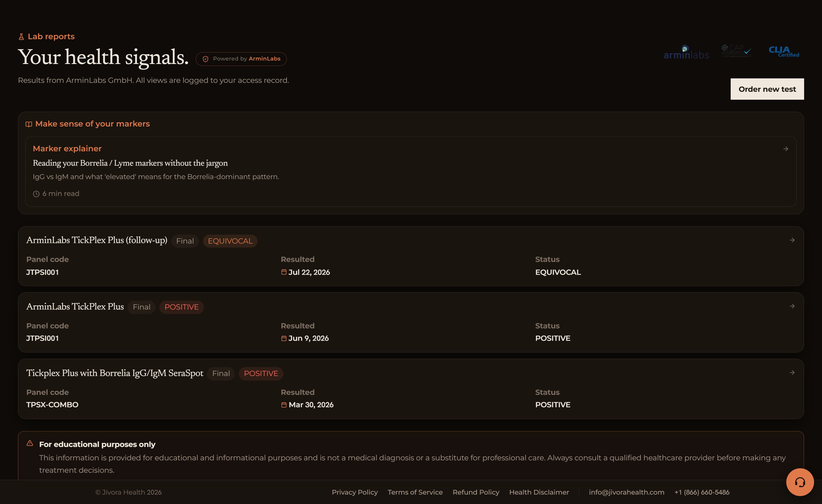Click the calendar icon beside Jul 22, 2026
Viewport: 822px width, 504px height.
(284, 272)
